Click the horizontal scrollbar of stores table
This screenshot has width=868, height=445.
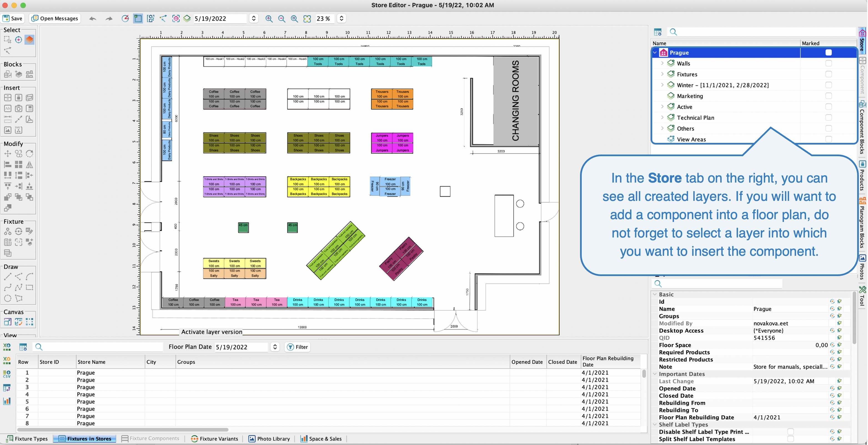click(x=123, y=429)
